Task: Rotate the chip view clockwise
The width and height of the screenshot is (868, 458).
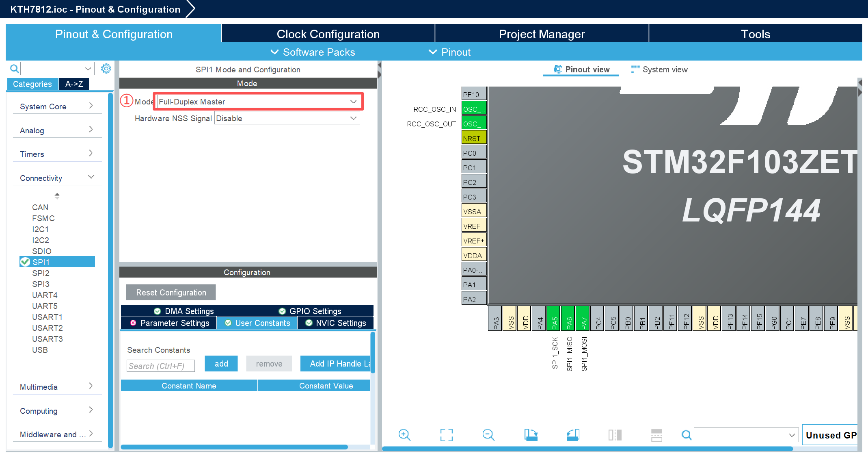Action: point(530,435)
